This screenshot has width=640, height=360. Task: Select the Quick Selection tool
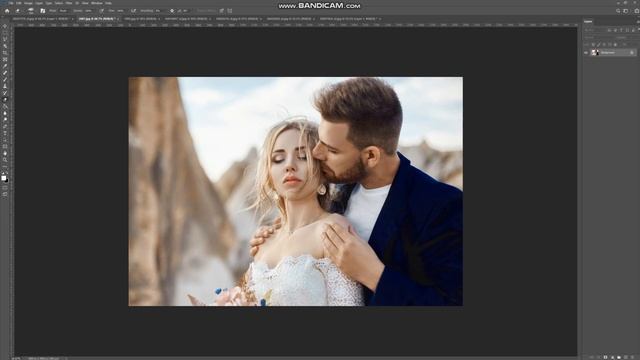5,46
